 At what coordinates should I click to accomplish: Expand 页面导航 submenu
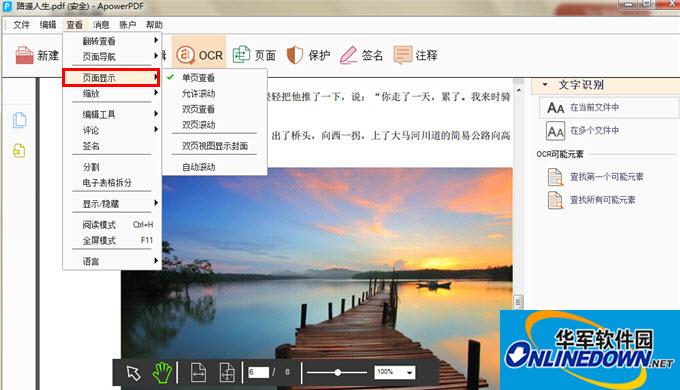tap(112, 56)
